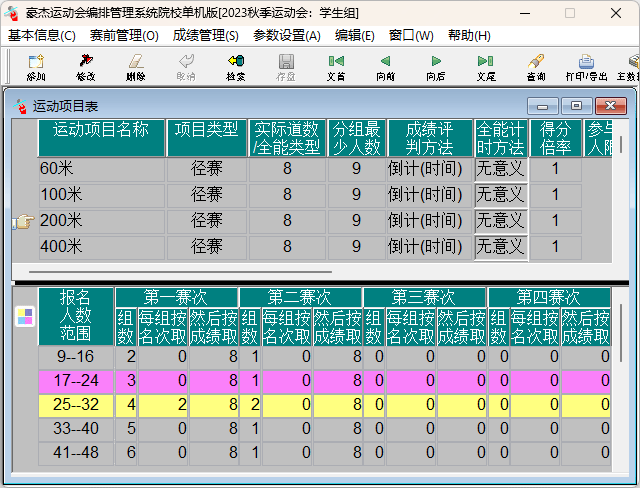This screenshot has height=488, width=640.
Task: Click 径赛 type cell in the 60米 row
Action: click(x=207, y=169)
